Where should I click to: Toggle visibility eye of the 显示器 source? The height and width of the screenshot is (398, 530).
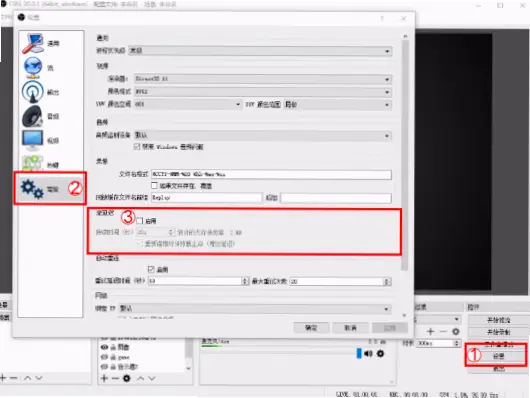click(x=104, y=367)
